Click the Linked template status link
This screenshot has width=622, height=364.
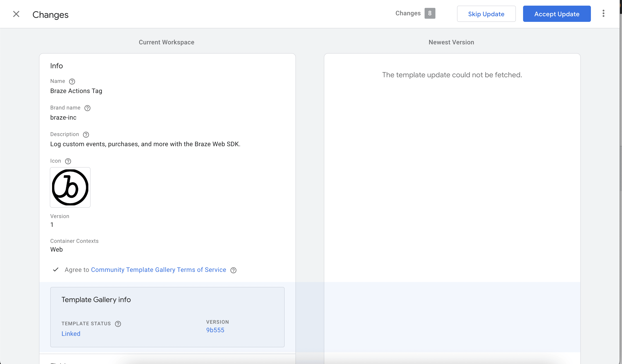[71, 334]
